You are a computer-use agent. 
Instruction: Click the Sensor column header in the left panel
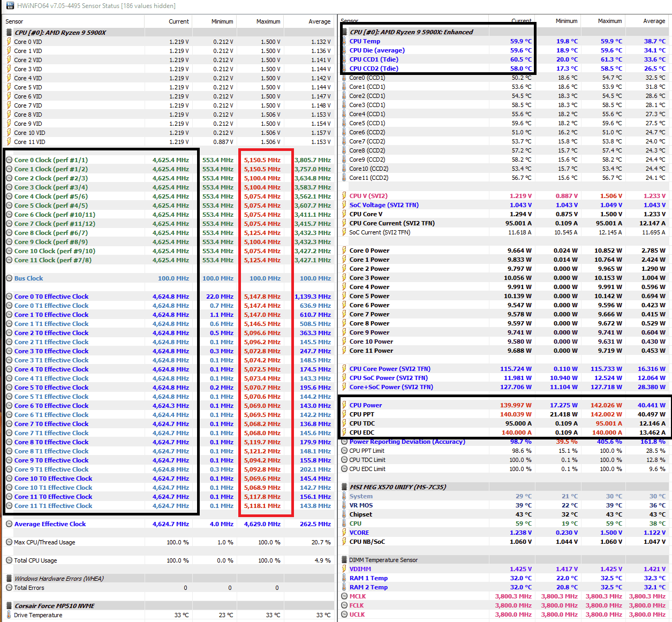click(73, 21)
